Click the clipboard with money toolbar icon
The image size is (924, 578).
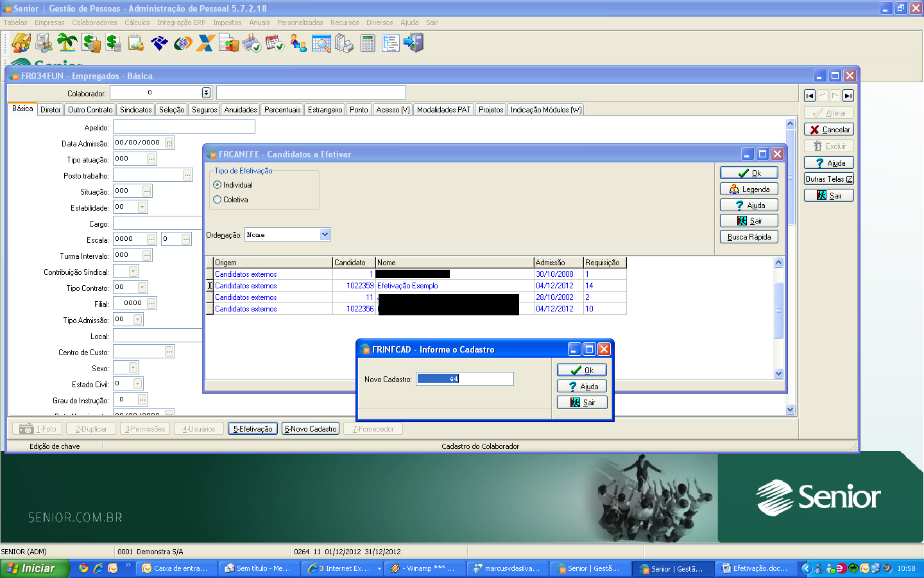pos(136,43)
